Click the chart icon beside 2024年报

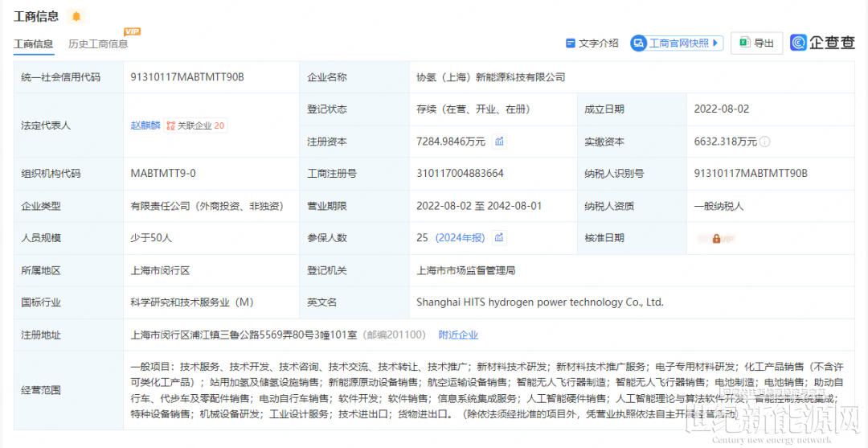(499, 237)
